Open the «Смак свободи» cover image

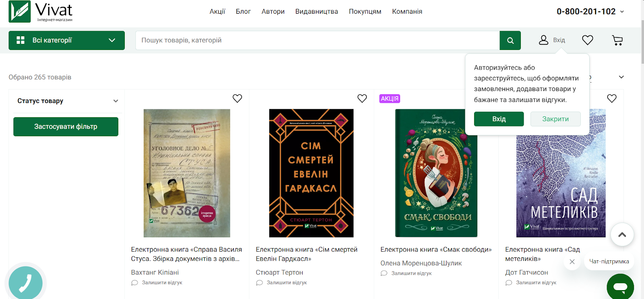436,173
